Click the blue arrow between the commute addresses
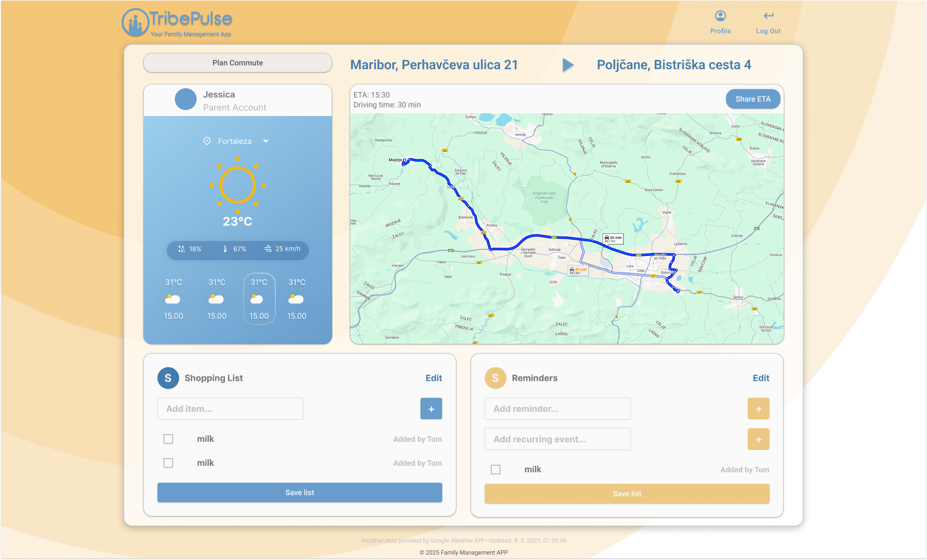The width and height of the screenshot is (927, 560). click(x=568, y=65)
